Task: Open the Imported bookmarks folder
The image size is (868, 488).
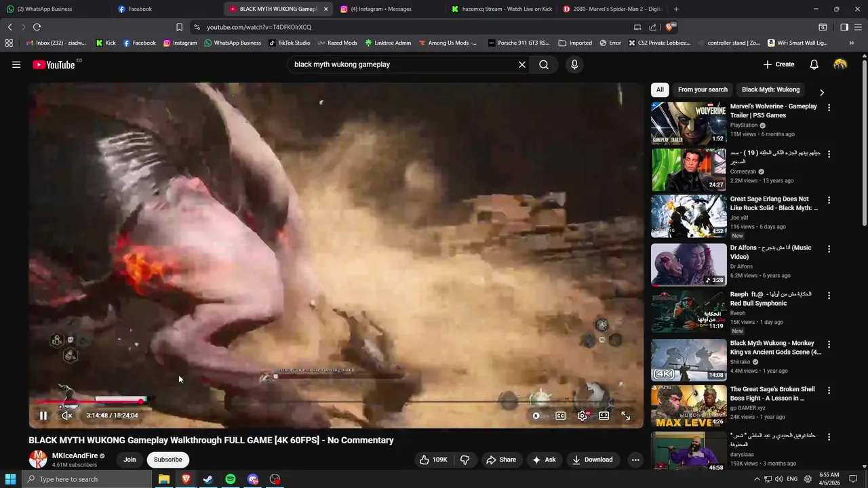Action: pyautogui.click(x=575, y=43)
